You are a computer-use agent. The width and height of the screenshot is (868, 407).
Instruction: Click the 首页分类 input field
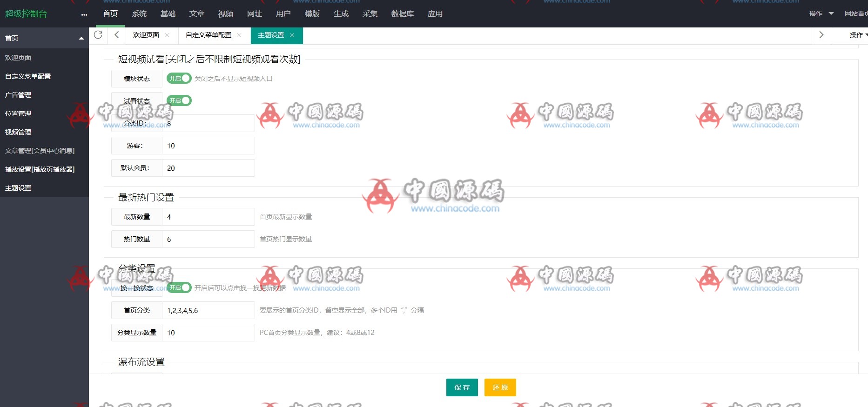(x=209, y=310)
